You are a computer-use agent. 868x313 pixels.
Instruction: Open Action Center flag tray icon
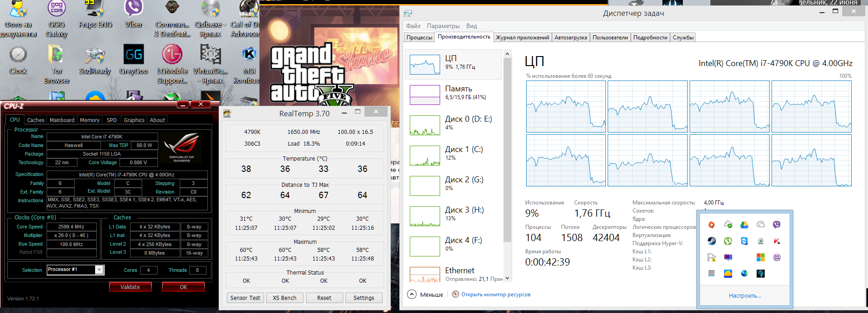[x=712, y=257]
